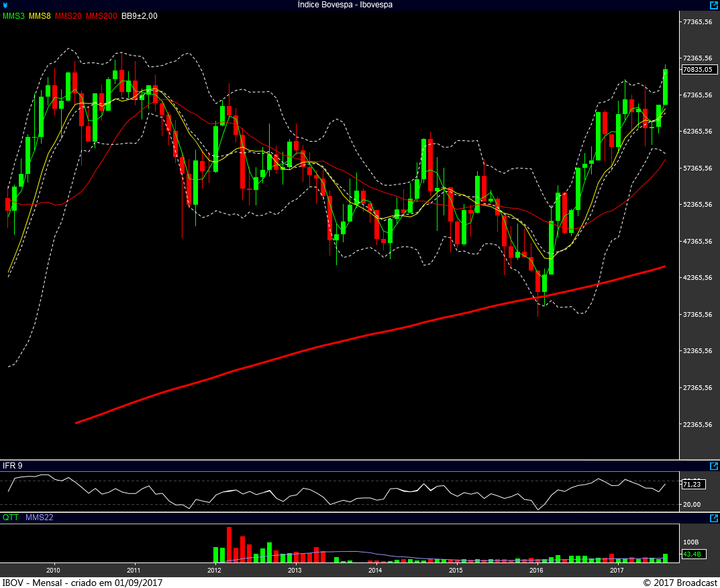
Task: Click the pop-out icon of the IFR 9 panel
Action: pos(712,466)
